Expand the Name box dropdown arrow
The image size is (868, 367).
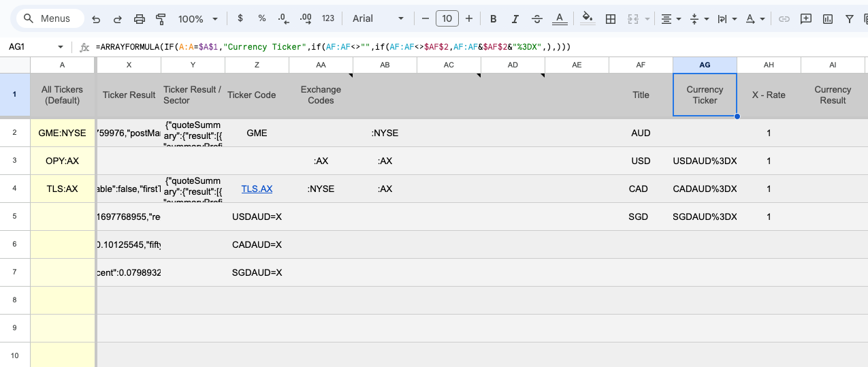click(61, 47)
